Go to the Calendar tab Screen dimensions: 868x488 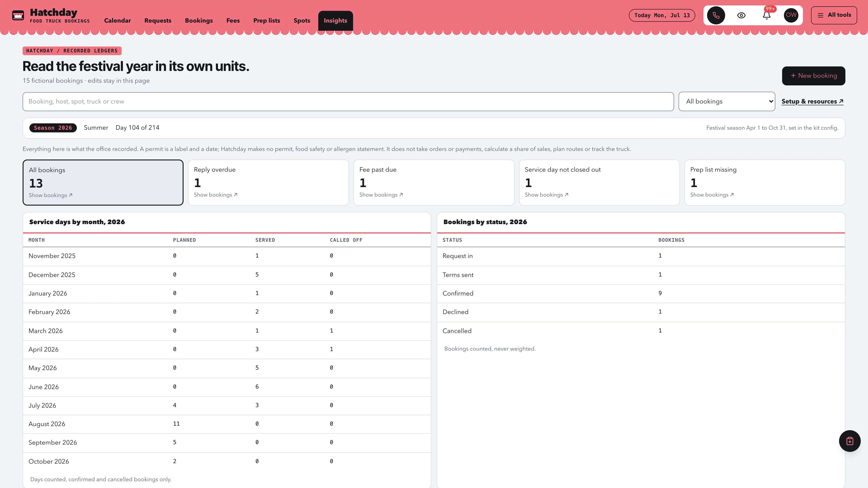coord(117,21)
